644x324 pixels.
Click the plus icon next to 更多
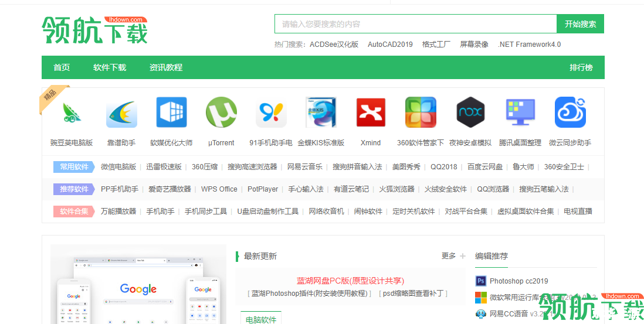pos(463,256)
